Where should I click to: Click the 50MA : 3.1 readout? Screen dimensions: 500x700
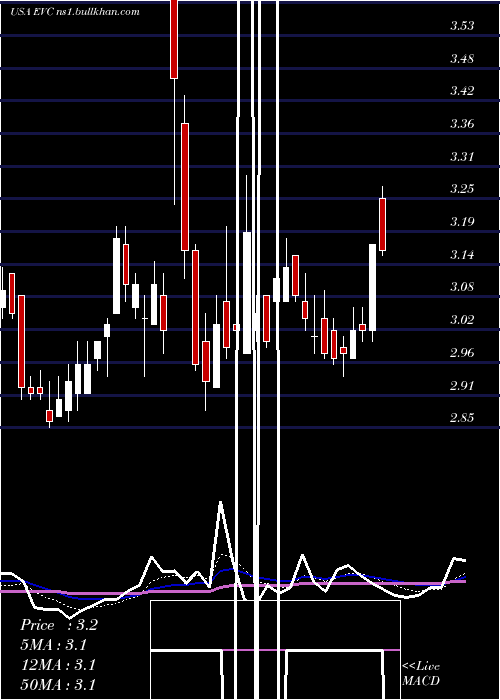tap(58, 685)
